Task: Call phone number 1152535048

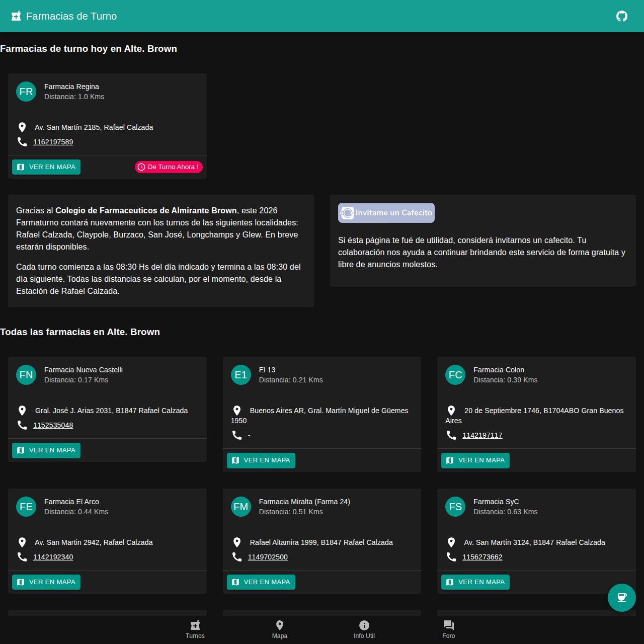Action: [x=53, y=425]
